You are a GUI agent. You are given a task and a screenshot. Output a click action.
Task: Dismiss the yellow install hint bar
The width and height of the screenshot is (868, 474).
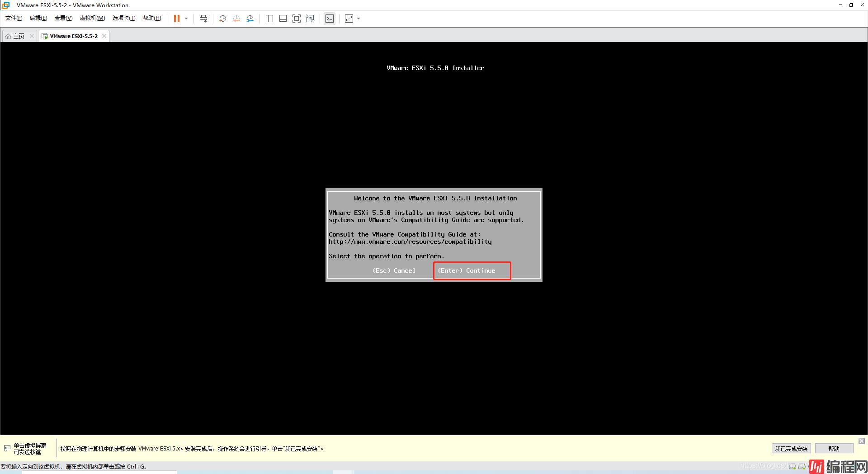862,441
